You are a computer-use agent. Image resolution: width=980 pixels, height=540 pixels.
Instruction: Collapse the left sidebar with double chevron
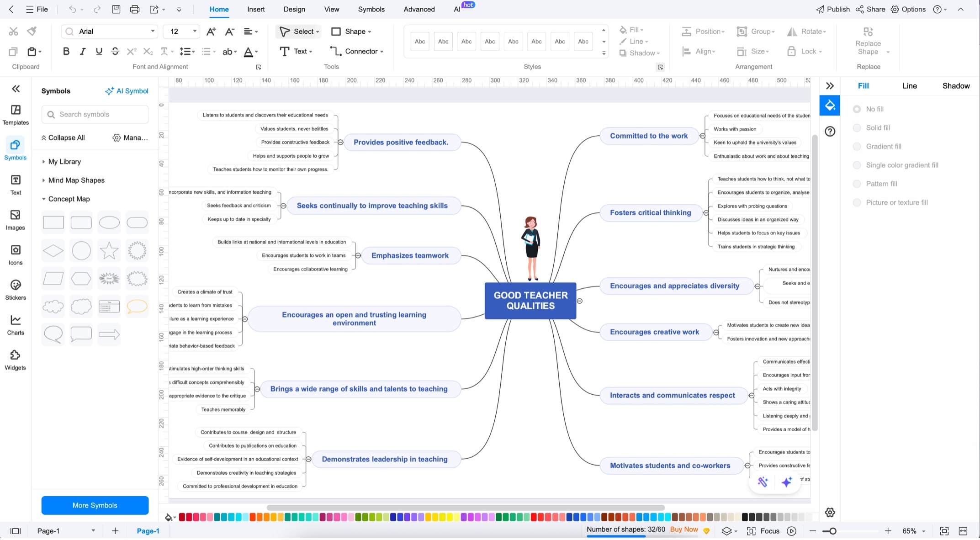click(x=16, y=89)
